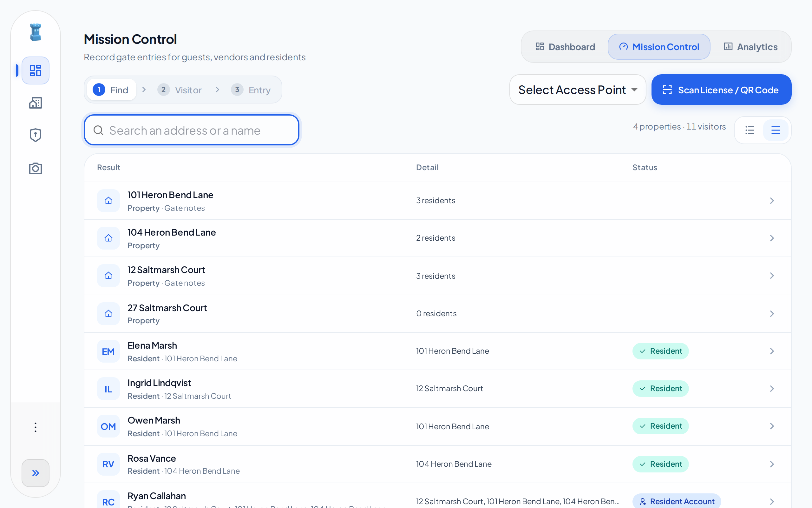This screenshot has height=508, width=812.
Task: Click Resident badge in Ingrid Lindqvist row
Action: click(x=661, y=388)
